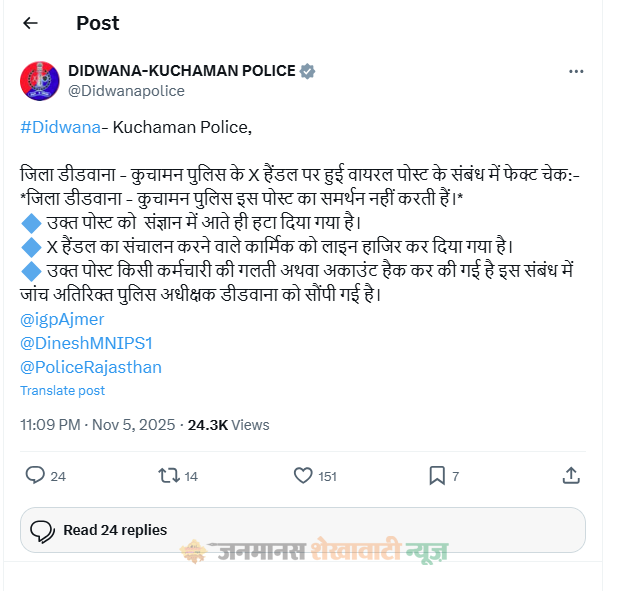
Task: Open the @igpAjmer mention
Action: click(x=62, y=319)
